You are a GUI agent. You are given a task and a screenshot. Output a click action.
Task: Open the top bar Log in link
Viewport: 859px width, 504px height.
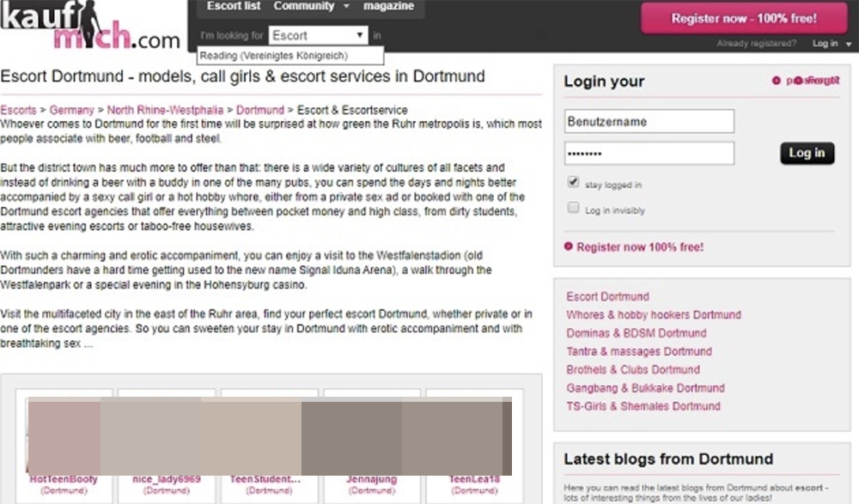click(825, 43)
